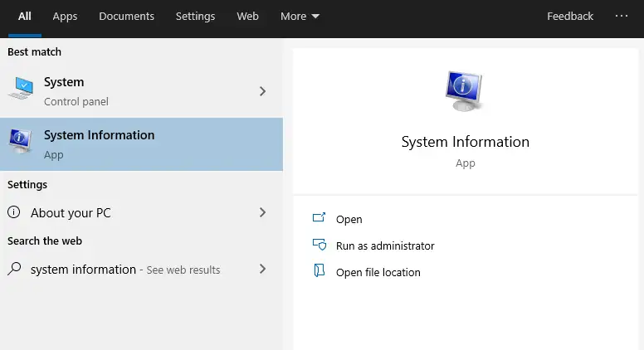This screenshot has height=350, width=644.
Task: Expand the About your PC chevron
Action: click(262, 212)
